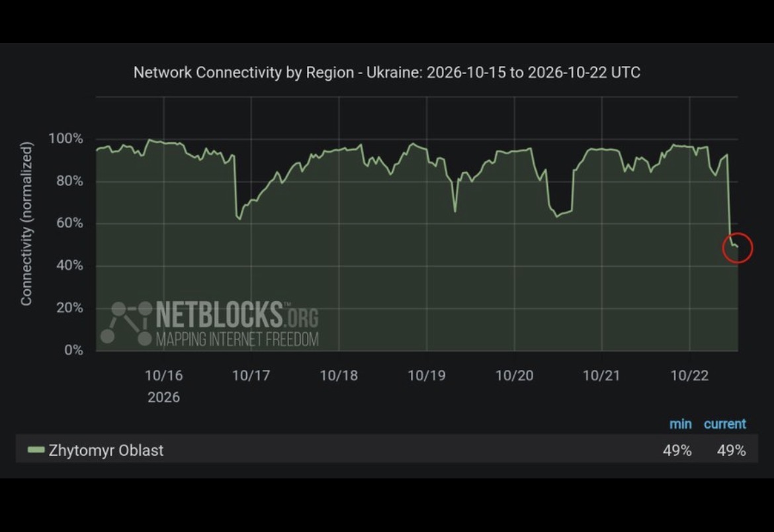Click the 10/22 date axis label
Screen dimensions: 774x532
[x=689, y=375]
